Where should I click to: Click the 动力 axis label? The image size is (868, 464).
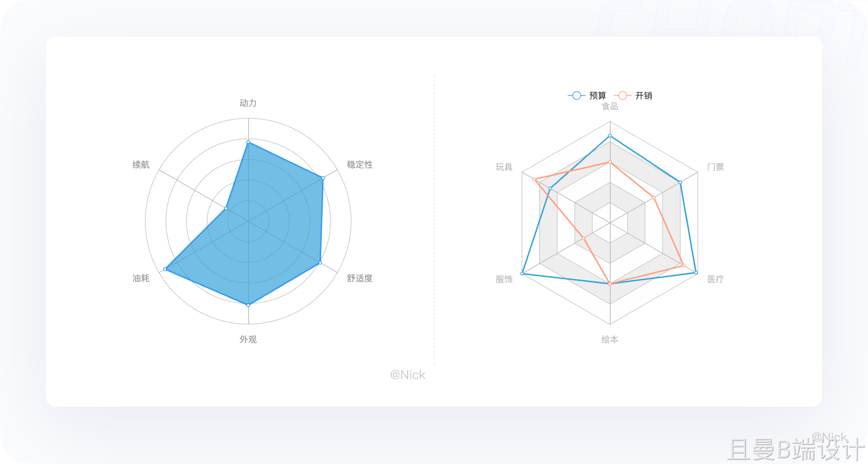click(x=248, y=103)
